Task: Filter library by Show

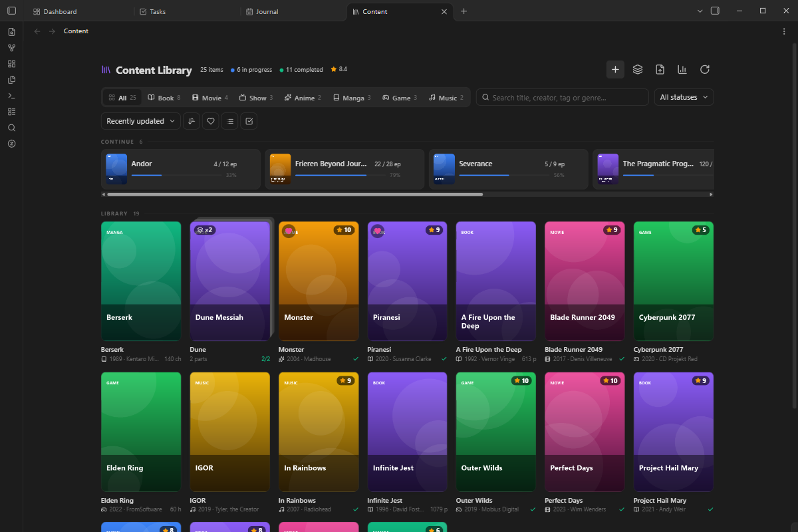Action: coord(256,98)
